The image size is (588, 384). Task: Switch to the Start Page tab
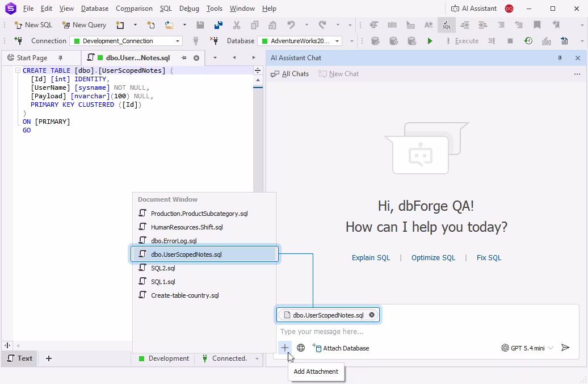click(32, 58)
